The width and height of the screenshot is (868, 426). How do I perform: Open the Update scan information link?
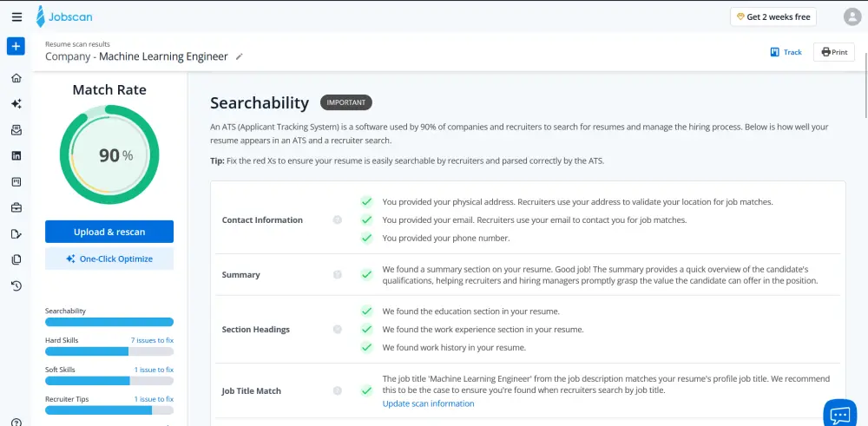(x=428, y=403)
